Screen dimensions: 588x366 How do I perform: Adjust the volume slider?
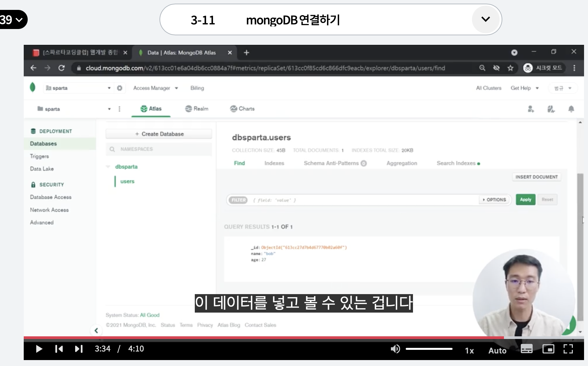tap(429, 349)
